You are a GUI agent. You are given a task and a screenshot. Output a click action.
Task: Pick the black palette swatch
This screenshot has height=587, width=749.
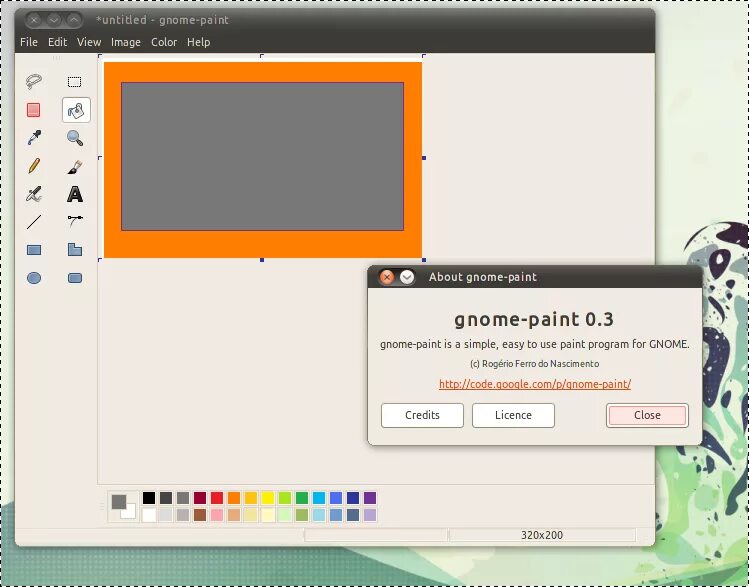(149, 498)
